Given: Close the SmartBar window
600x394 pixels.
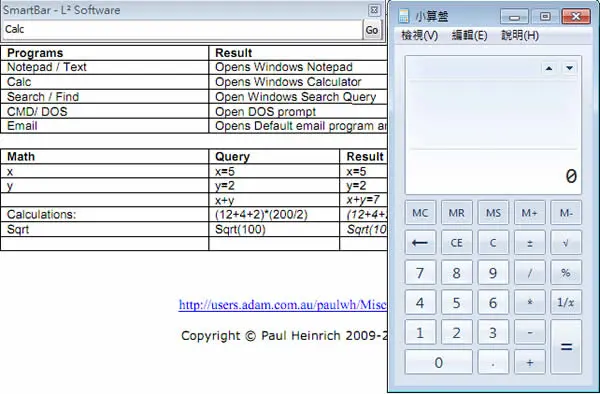Looking at the screenshot, I should coord(374,10).
